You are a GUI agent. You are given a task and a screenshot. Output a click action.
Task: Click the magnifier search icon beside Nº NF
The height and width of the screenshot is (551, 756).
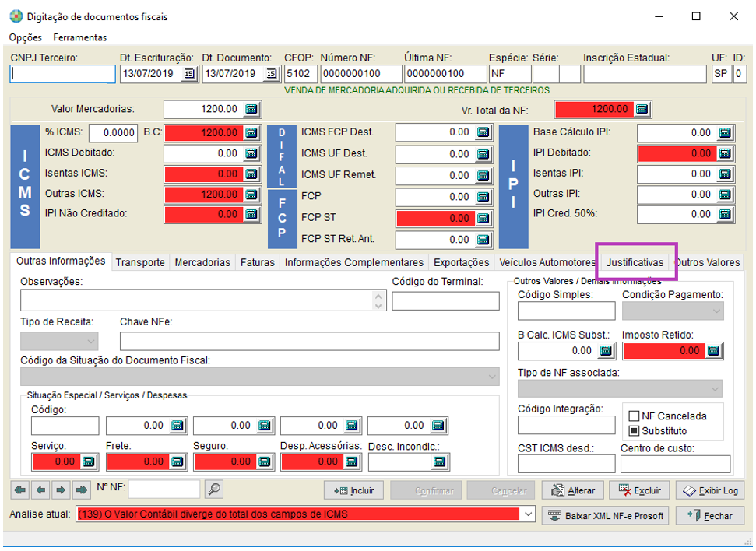[213, 490]
